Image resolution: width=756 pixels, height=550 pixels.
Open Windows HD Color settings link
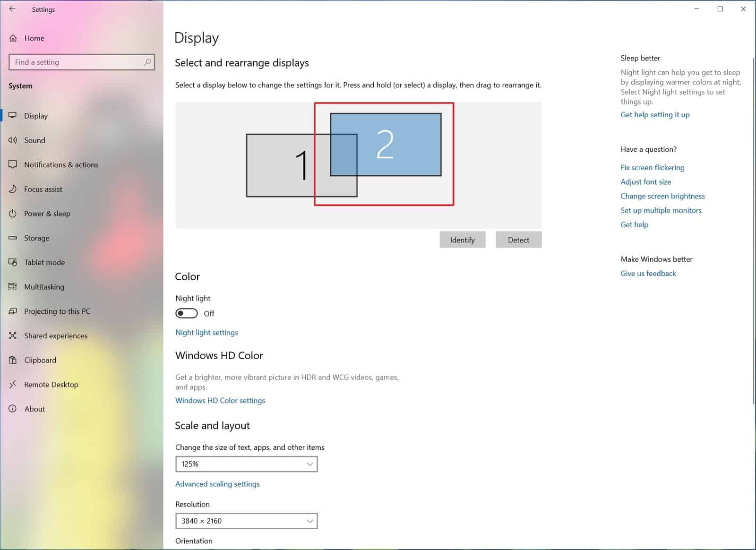click(220, 401)
